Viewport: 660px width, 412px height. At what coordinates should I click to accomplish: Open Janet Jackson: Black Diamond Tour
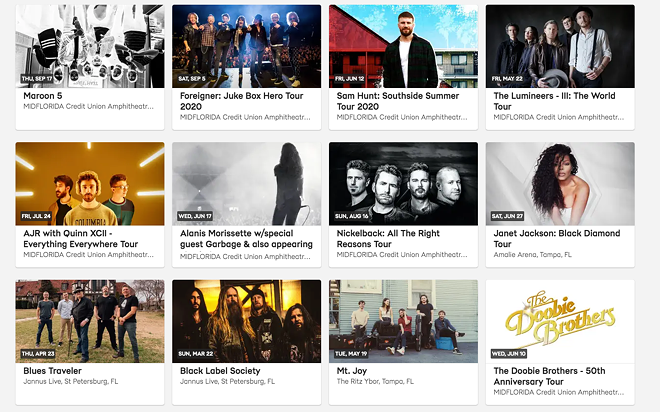coord(556,239)
